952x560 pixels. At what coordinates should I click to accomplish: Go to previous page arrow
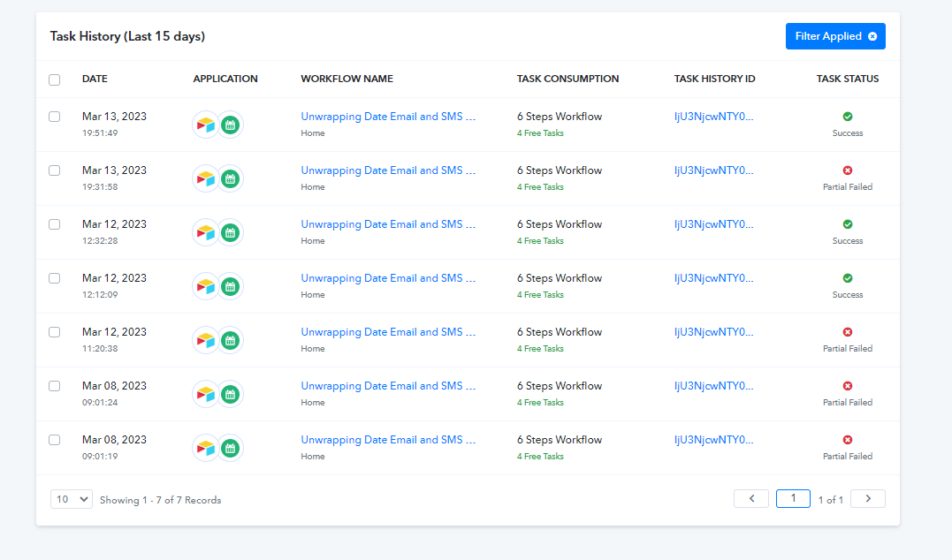pos(751,499)
